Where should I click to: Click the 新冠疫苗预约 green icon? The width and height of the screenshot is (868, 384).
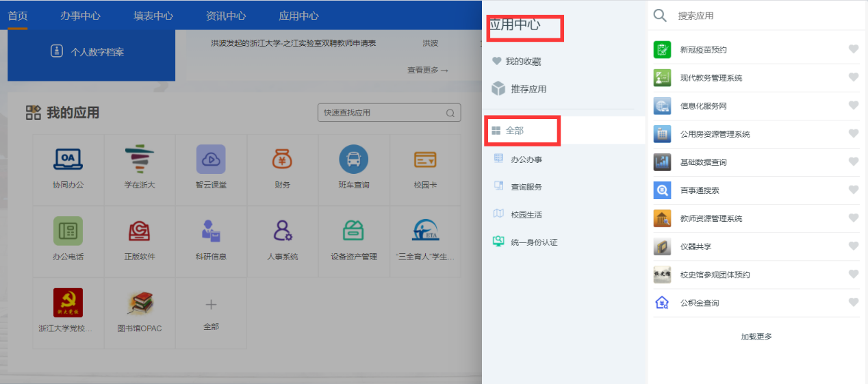662,49
